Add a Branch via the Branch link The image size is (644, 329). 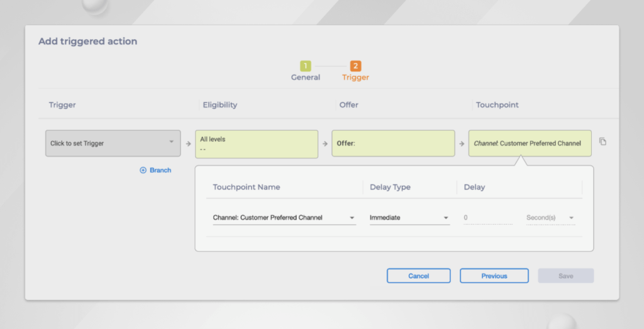point(160,170)
